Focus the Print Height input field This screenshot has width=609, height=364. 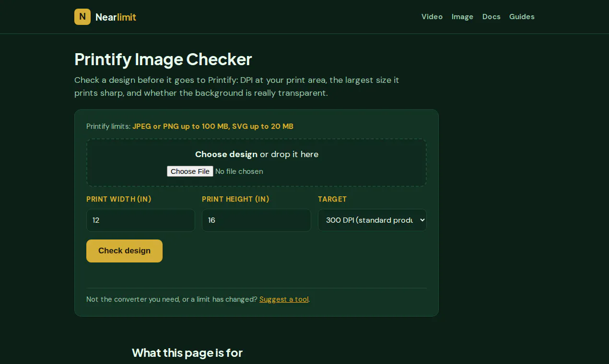tap(257, 220)
